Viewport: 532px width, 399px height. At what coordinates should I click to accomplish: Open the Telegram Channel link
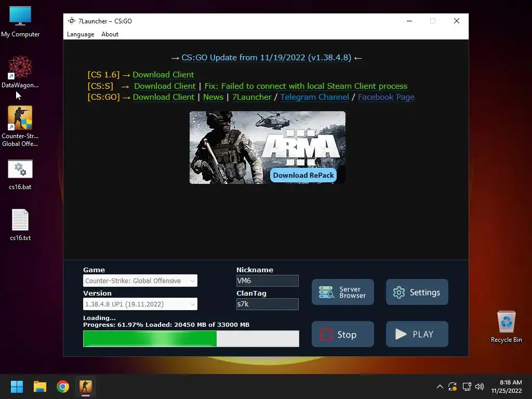pyautogui.click(x=314, y=97)
